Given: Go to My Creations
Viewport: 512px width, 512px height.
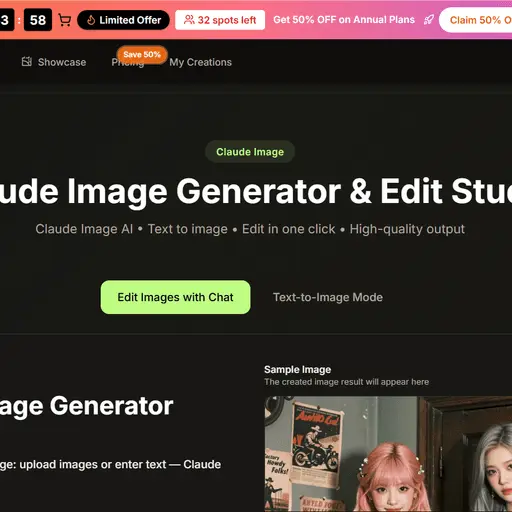Looking at the screenshot, I should pos(200,62).
